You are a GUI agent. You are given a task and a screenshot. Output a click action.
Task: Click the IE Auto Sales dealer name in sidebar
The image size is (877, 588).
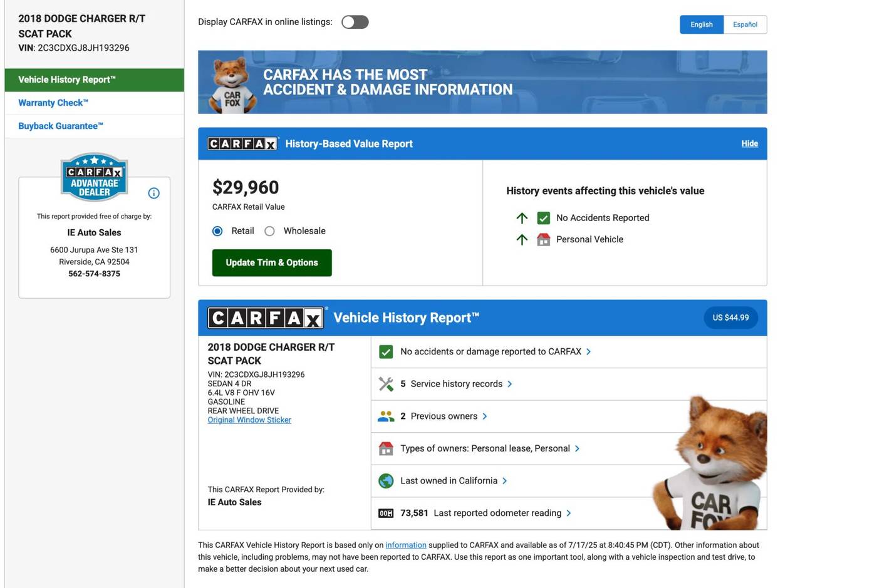[94, 233]
